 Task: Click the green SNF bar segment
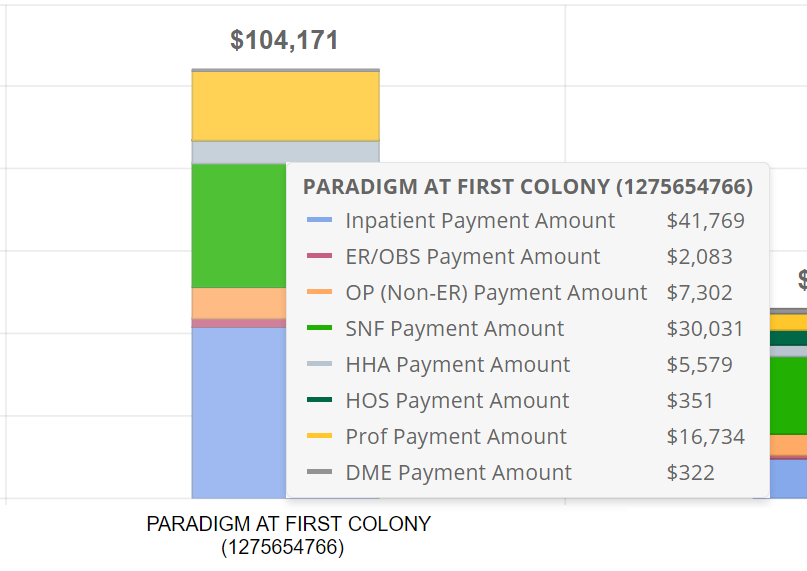(x=239, y=226)
